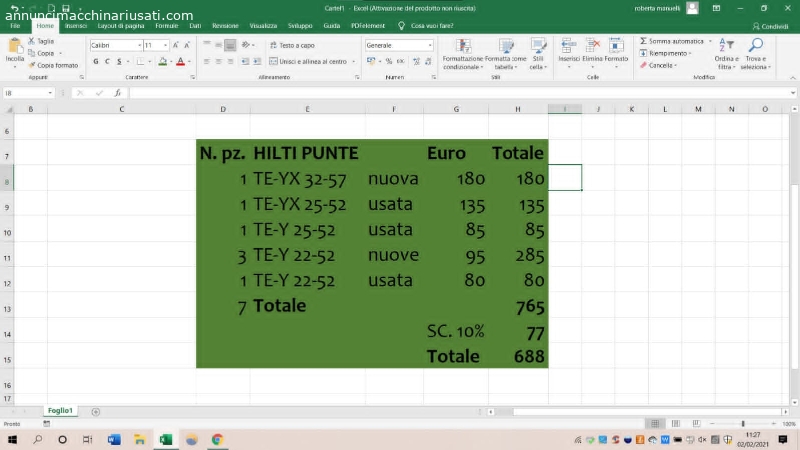Center text horizontally

218,61
